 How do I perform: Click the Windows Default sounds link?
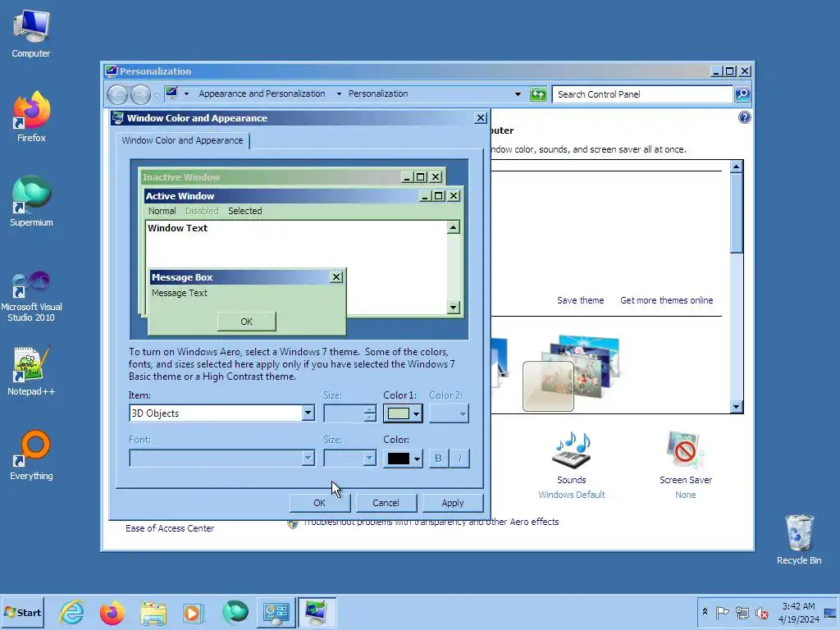(x=572, y=495)
